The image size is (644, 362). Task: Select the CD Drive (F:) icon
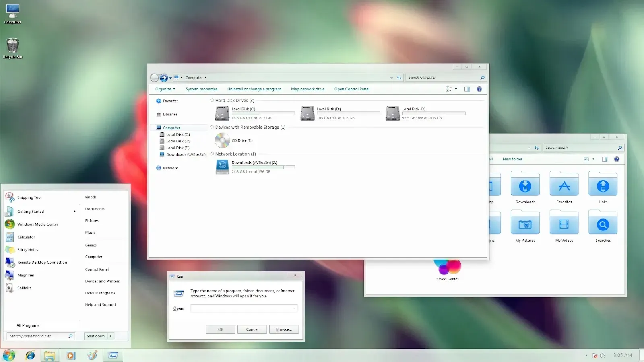click(222, 140)
